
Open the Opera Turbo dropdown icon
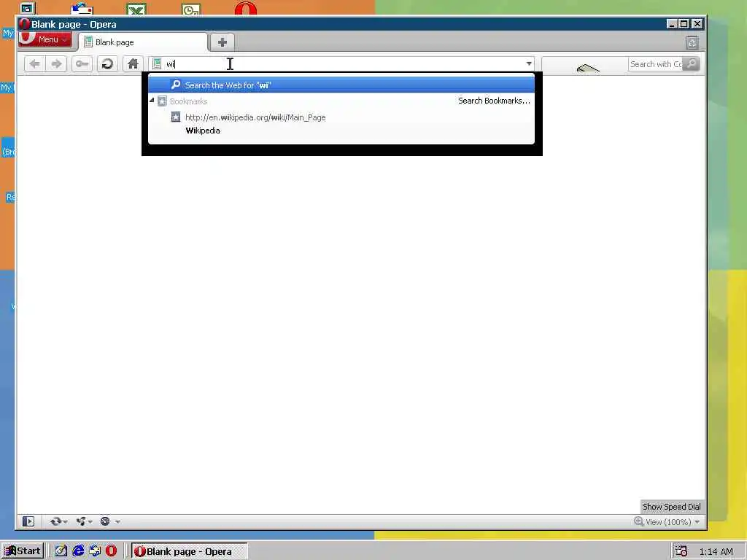point(109,521)
